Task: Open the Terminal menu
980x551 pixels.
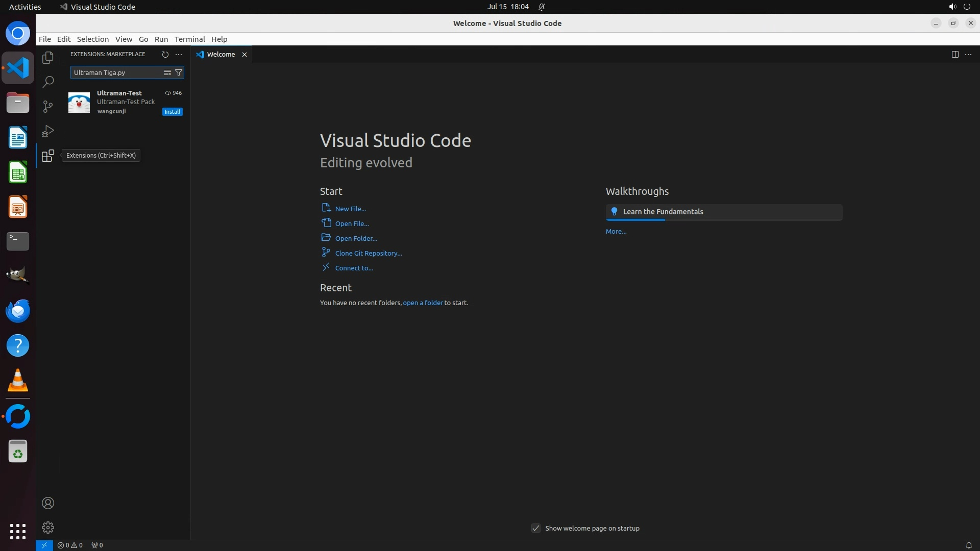Action: coord(189,39)
